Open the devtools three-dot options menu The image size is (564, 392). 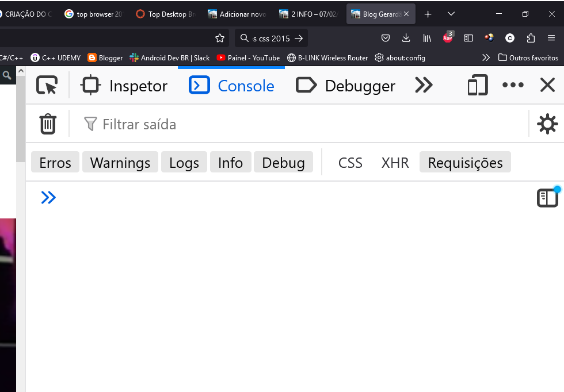coord(512,86)
